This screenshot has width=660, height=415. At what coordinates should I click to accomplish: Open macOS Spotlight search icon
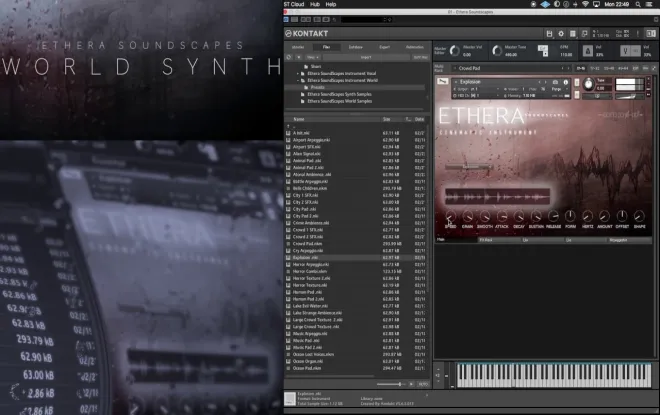[638, 4]
